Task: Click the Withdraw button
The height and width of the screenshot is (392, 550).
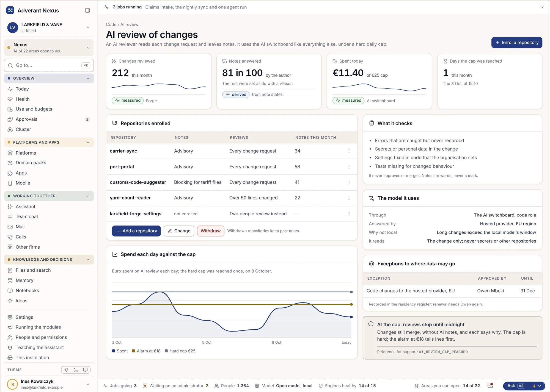Action: click(x=211, y=231)
